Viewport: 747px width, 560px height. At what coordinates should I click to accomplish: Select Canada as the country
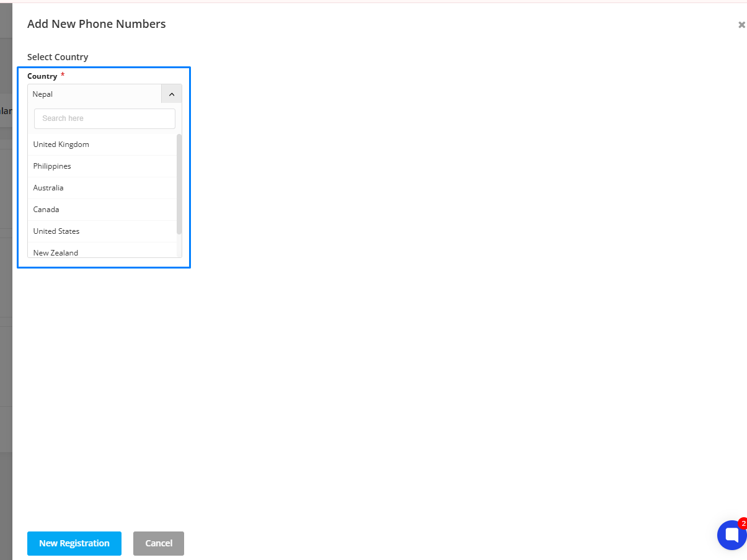(x=102, y=210)
